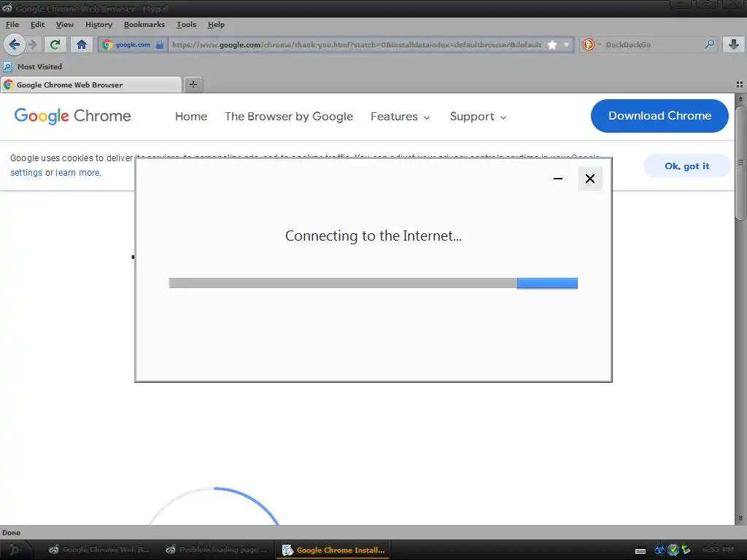Open the cookie settings link
747x560 pixels.
click(26, 172)
